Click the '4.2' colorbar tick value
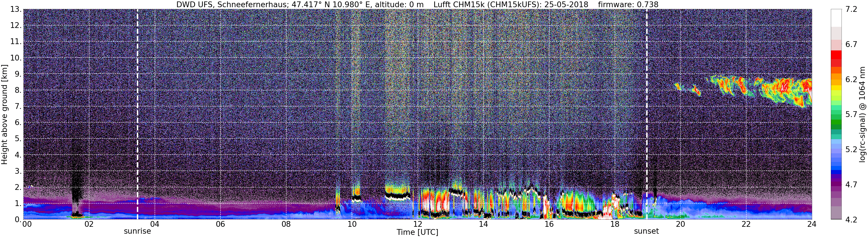Screen dimensions: 868x238 point(851,220)
